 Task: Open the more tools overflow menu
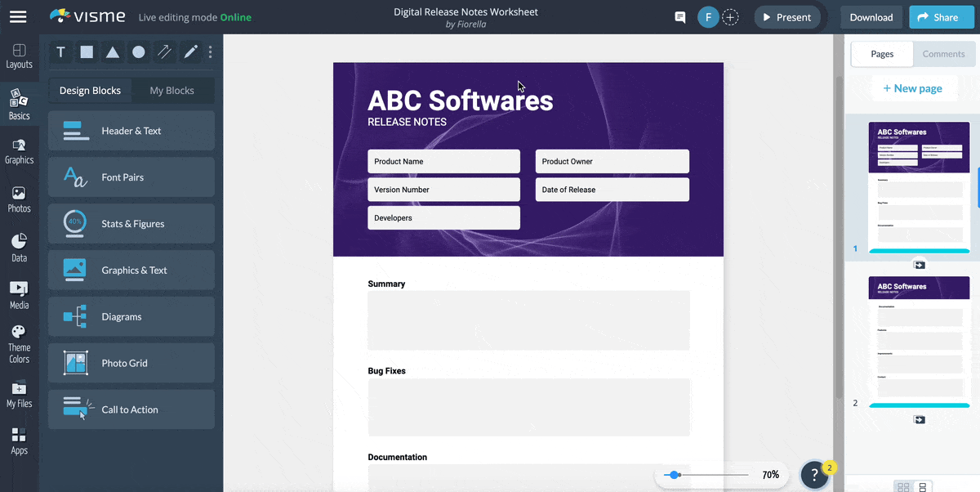point(210,51)
